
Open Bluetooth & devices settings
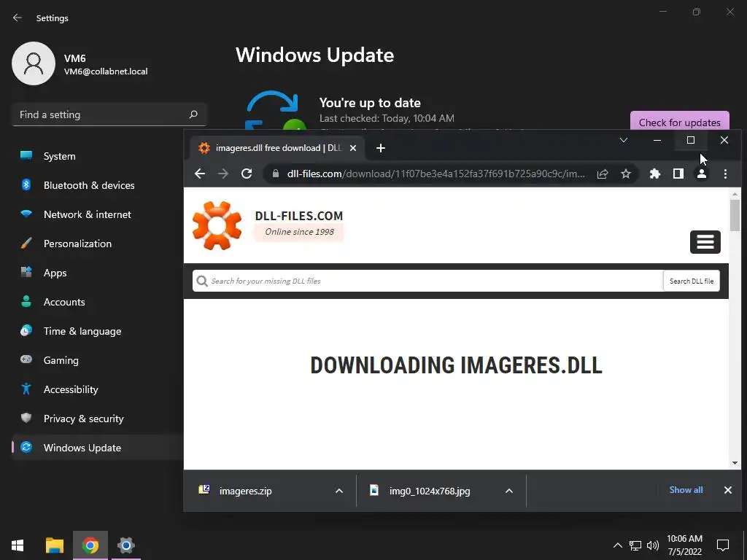click(x=98, y=185)
